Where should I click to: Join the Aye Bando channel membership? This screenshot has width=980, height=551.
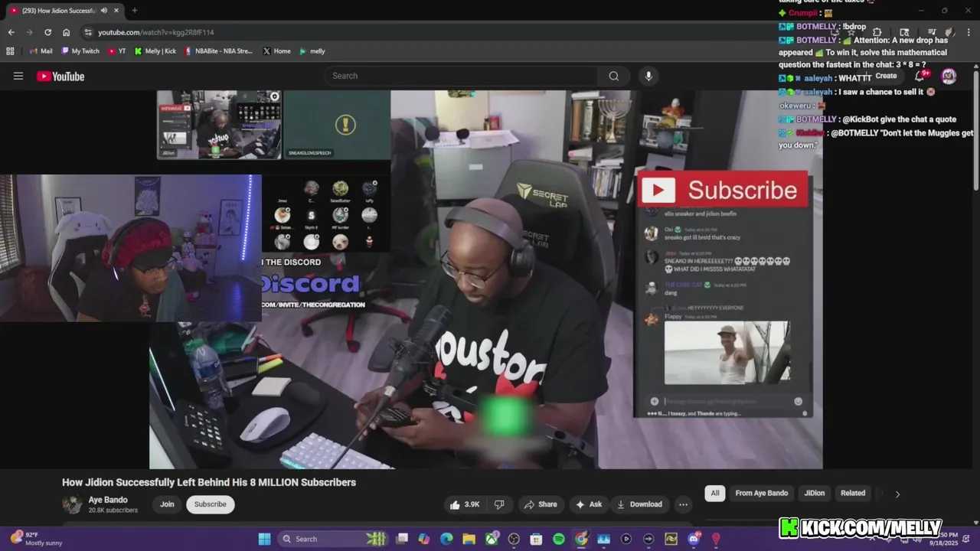click(x=167, y=504)
